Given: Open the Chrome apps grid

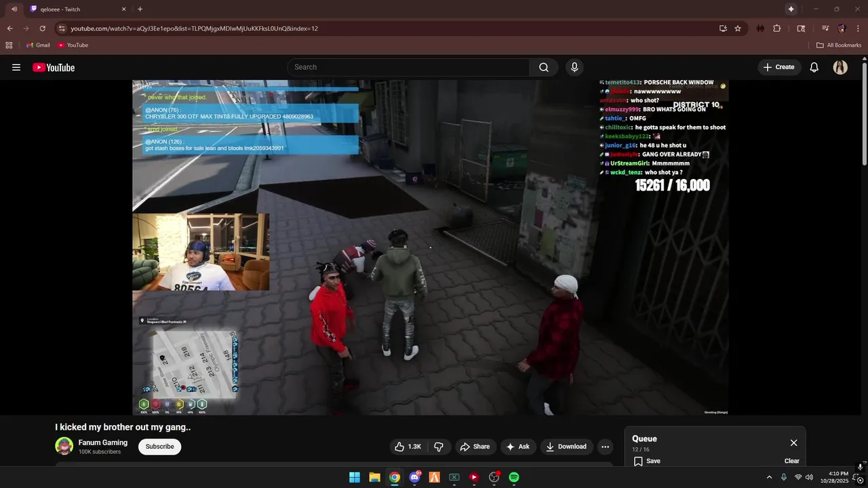Looking at the screenshot, I should [x=9, y=45].
